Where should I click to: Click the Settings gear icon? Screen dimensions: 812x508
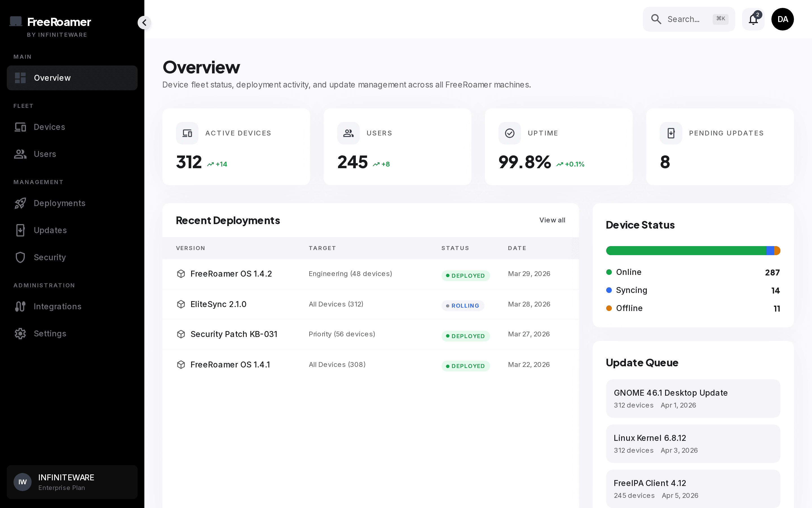21,334
